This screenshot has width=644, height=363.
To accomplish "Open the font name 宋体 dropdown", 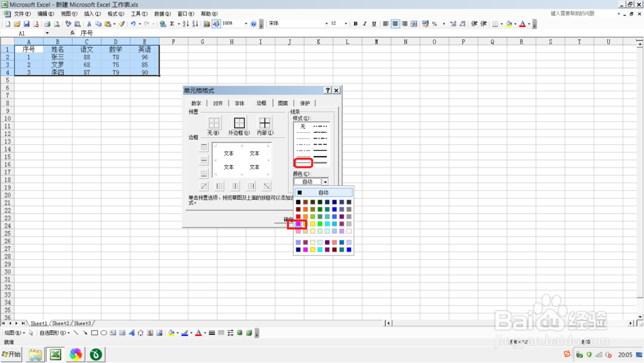I will point(327,24).
